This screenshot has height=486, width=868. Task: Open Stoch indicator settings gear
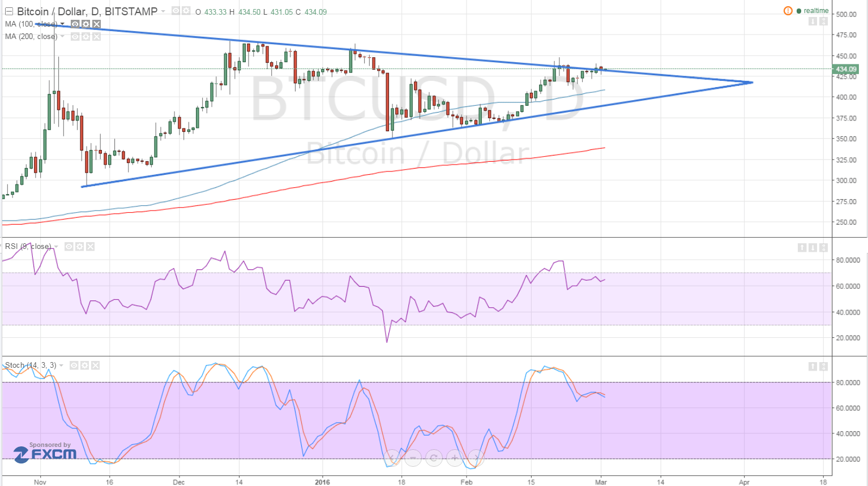coord(84,365)
